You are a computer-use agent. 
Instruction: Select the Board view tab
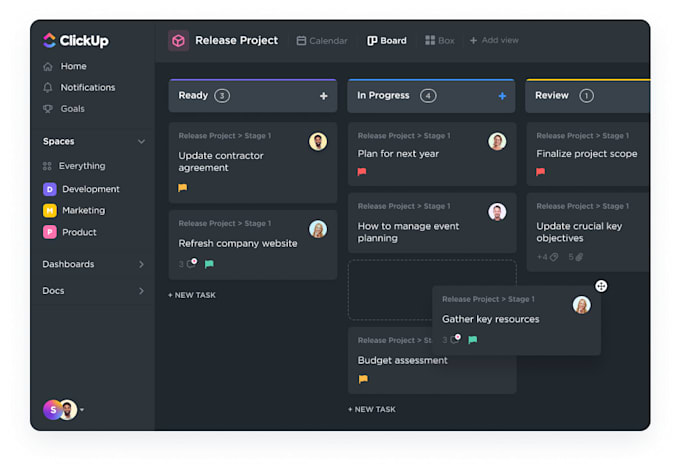pos(387,41)
